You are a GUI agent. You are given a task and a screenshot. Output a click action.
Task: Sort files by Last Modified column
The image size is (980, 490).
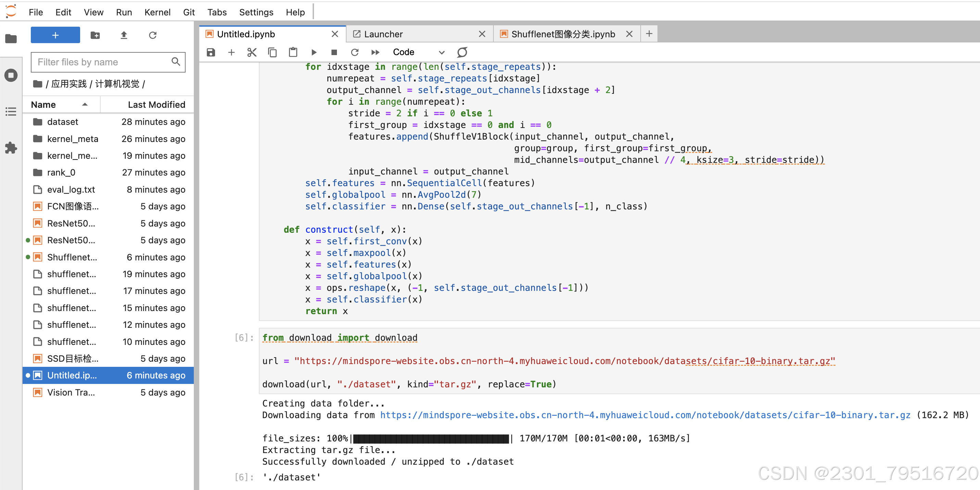tap(156, 105)
